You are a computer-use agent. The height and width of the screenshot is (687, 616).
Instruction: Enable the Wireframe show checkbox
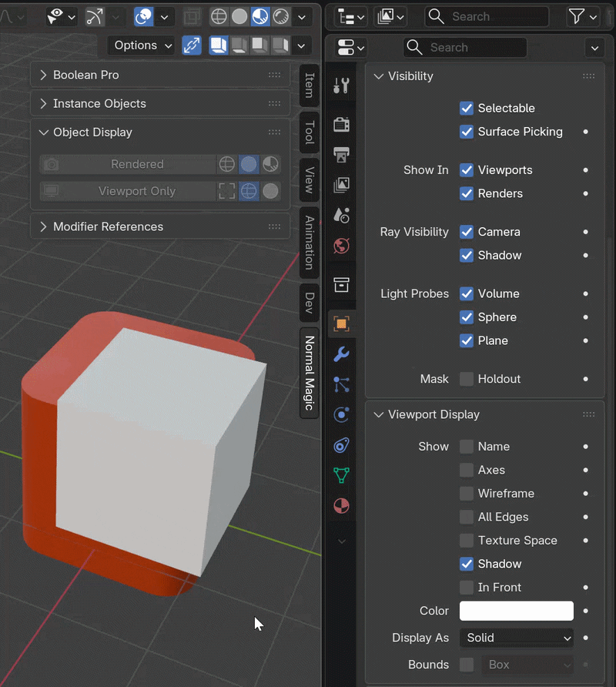click(x=467, y=494)
